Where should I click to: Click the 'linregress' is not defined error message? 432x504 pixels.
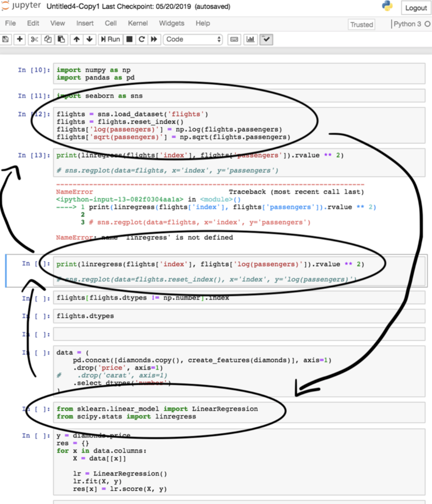(145, 237)
